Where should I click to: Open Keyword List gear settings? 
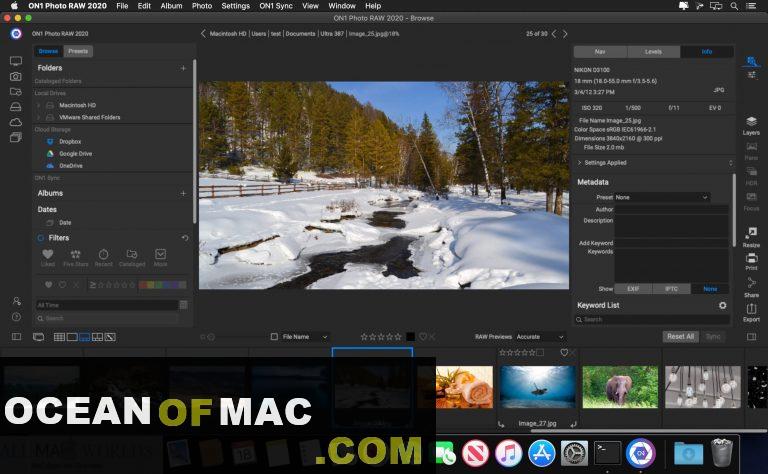click(x=722, y=305)
